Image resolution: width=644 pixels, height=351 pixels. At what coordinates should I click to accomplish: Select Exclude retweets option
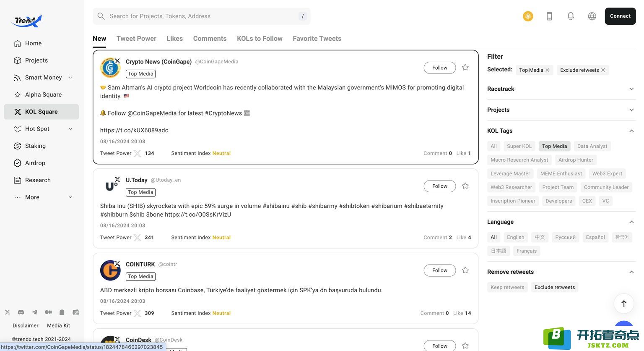555,288
